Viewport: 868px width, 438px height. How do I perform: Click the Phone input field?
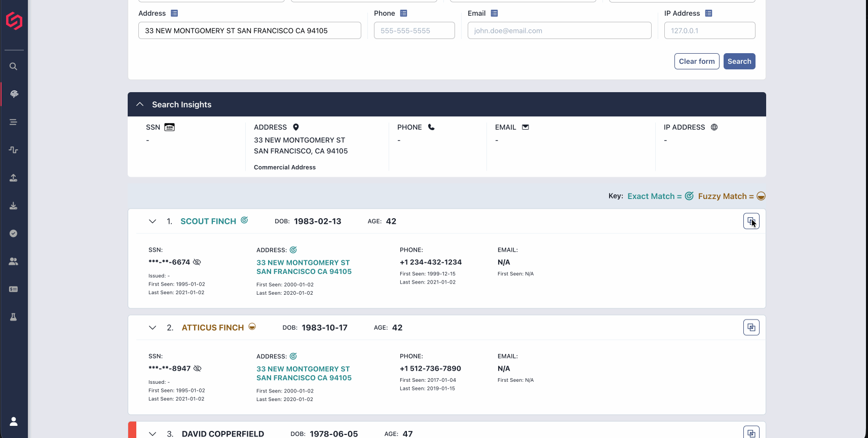[414, 30]
